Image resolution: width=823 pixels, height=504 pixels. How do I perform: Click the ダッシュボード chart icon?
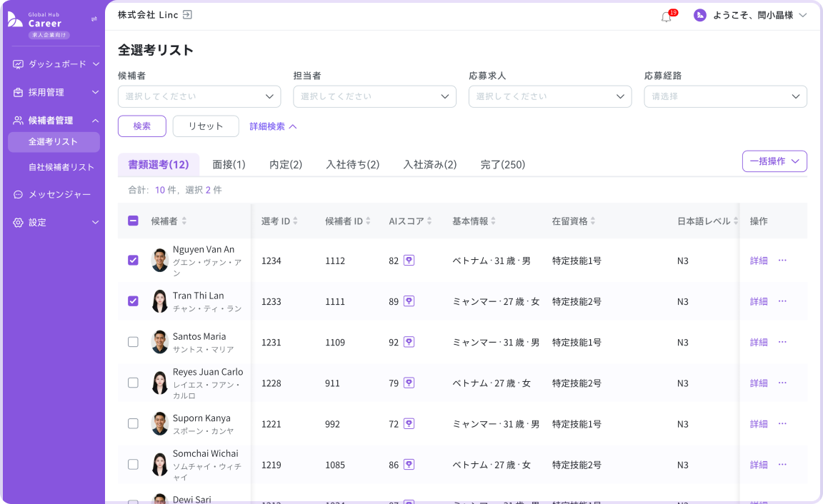18,64
